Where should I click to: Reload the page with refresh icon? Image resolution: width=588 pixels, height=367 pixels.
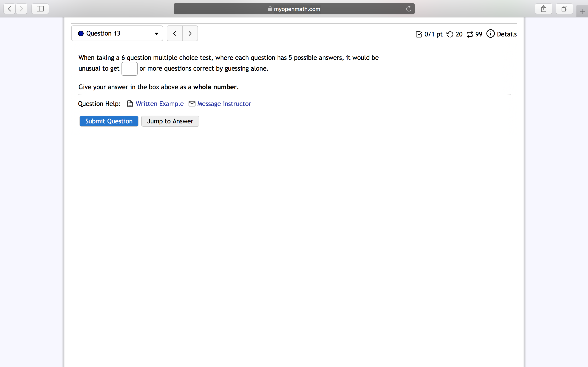point(409,9)
